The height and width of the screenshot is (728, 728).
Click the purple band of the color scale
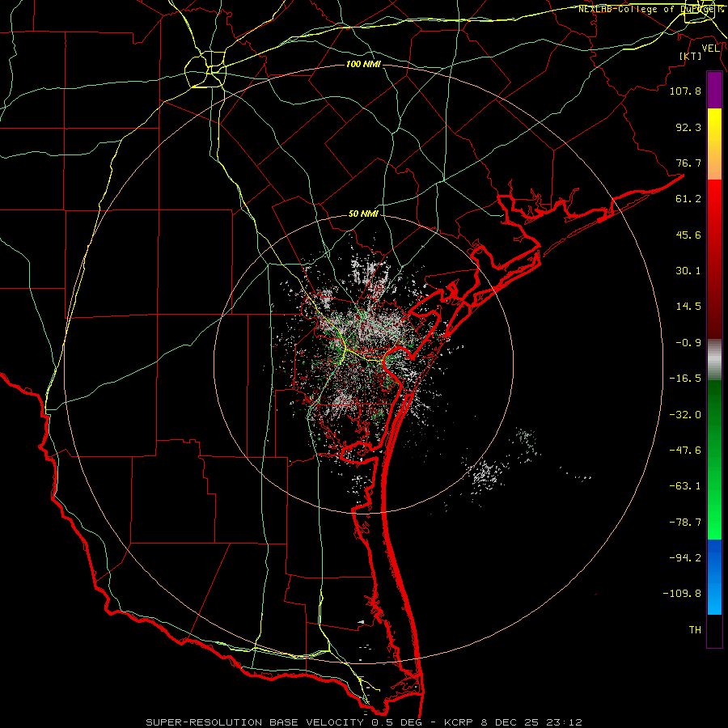coord(714,91)
